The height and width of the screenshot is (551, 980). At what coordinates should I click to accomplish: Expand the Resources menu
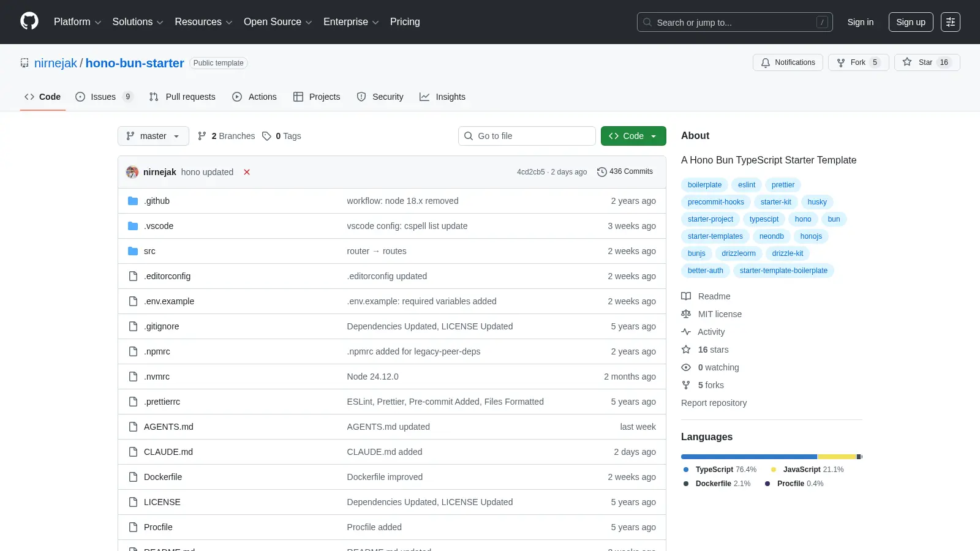tap(203, 22)
